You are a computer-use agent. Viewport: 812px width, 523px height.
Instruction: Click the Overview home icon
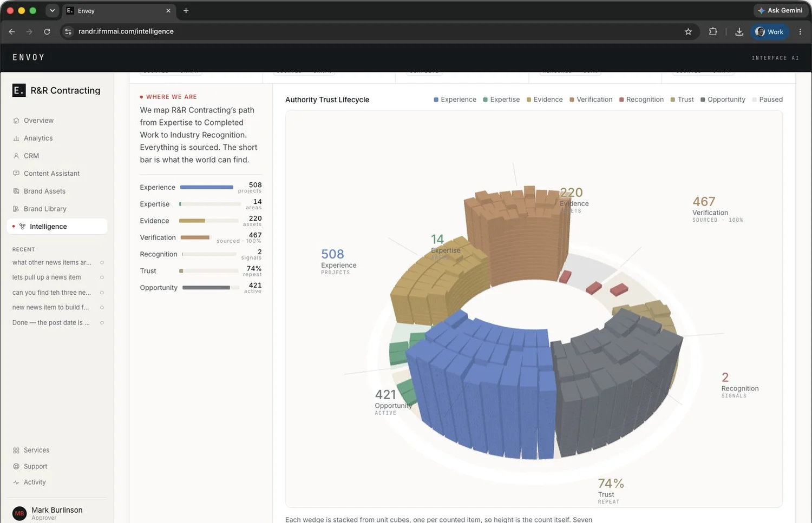[x=16, y=121]
